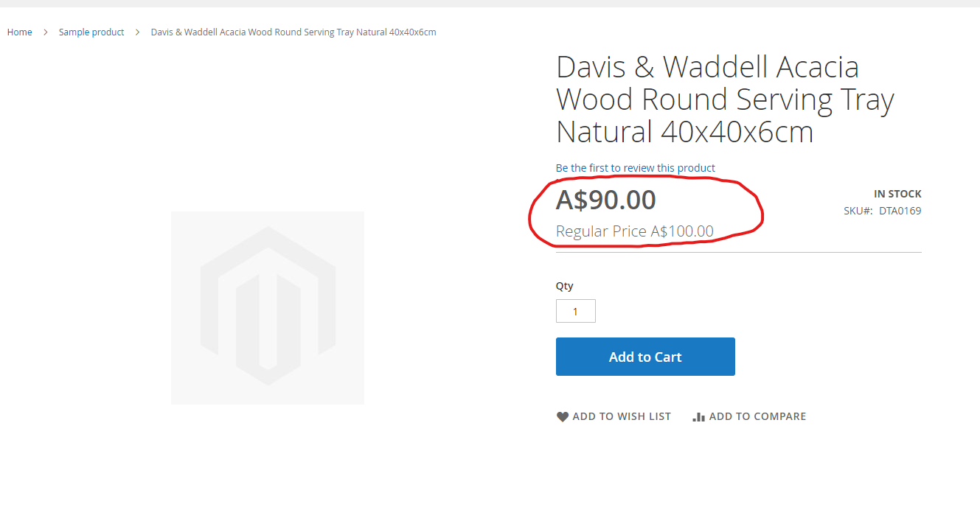Click the product title heading
The height and width of the screenshot is (532, 980).
[x=725, y=99]
